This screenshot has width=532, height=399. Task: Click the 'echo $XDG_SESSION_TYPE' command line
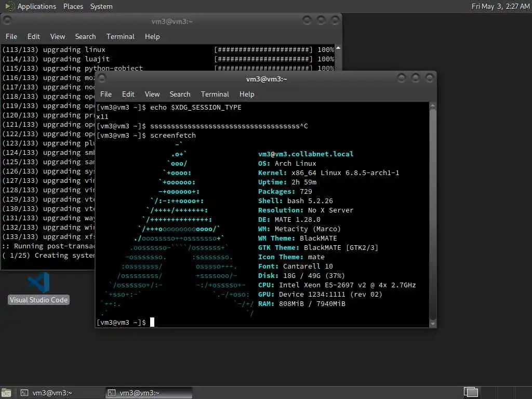click(169, 108)
